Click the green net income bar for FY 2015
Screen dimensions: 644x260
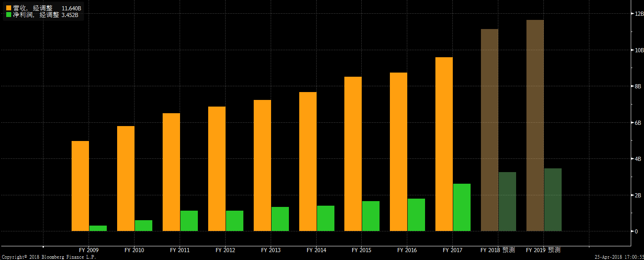pos(371,216)
